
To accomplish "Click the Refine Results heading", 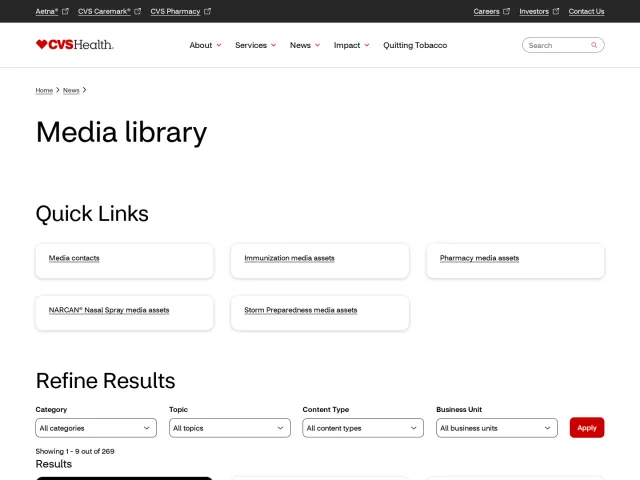I will tap(105, 381).
